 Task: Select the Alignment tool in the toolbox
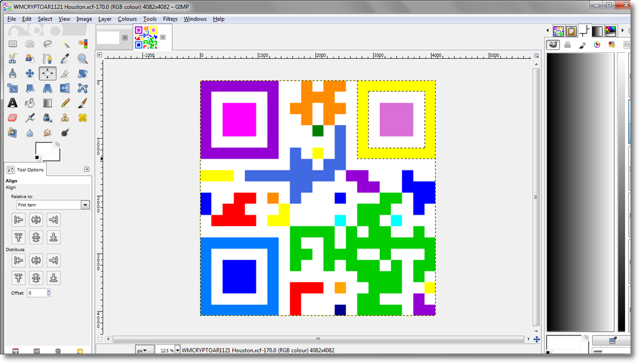(x=47, y=73)
